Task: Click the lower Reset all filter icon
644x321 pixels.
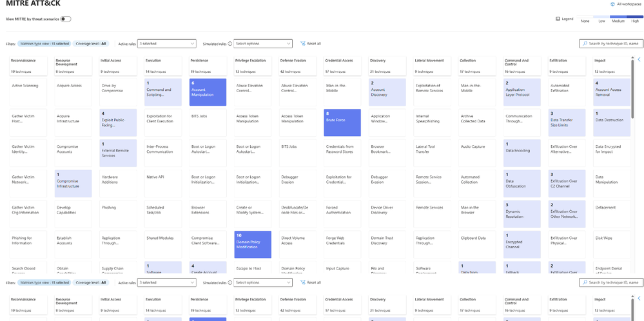Action: (303, 282)
